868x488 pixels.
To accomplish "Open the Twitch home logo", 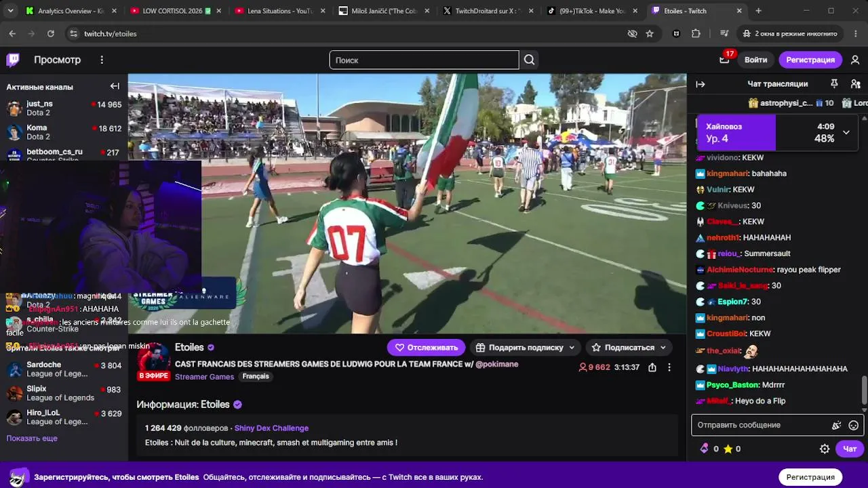I will point(13,60).
